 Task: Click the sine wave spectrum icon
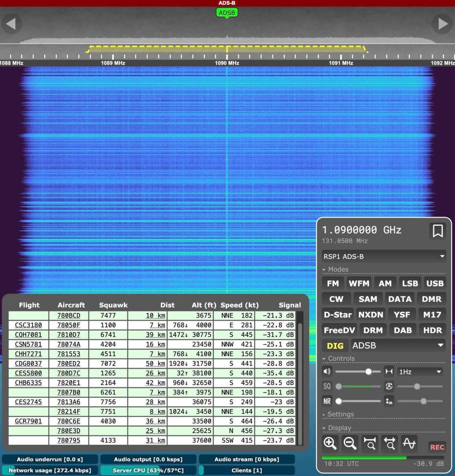tap(409, 443)
